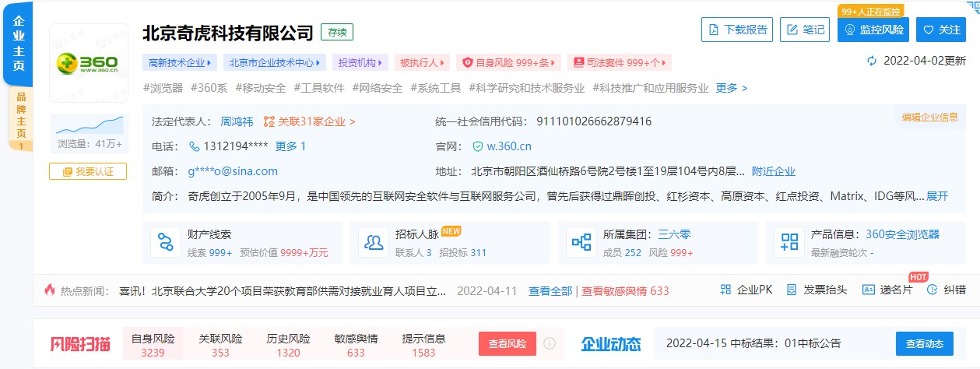Open the 笔记 notes button
The width and height of the screenshot is (980, 369).
(x=806, y=30)
